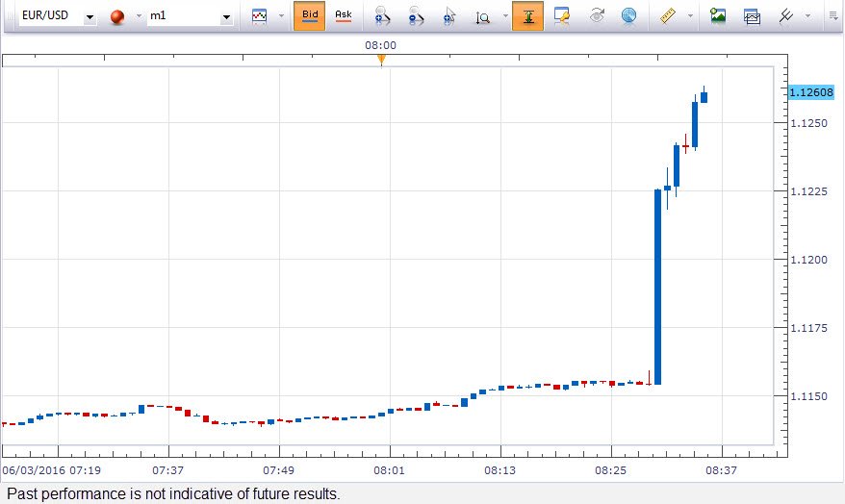Click the 1.1200 price axis label
Image resolution: width=845 pixels, height=504 pixels.
pos(808,260)
